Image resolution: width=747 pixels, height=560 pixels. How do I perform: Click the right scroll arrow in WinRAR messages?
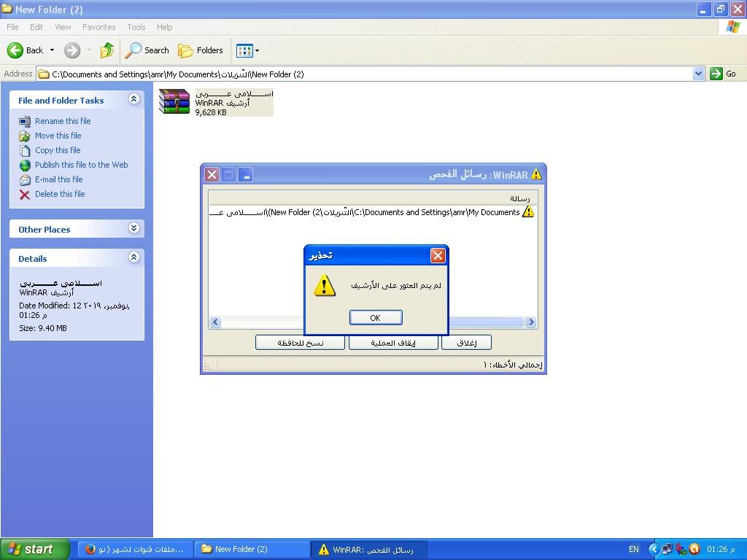(x=531, y=322)
